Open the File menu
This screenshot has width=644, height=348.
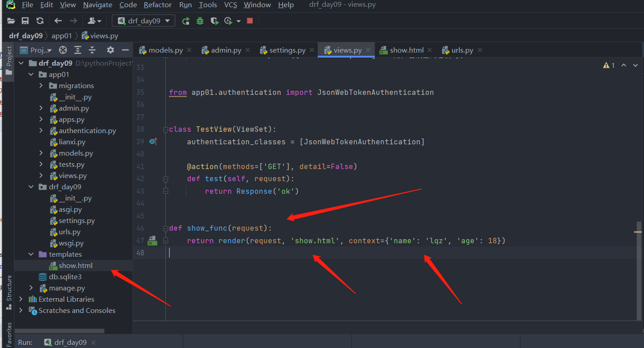pyautogui.click(x=27, y=5)
